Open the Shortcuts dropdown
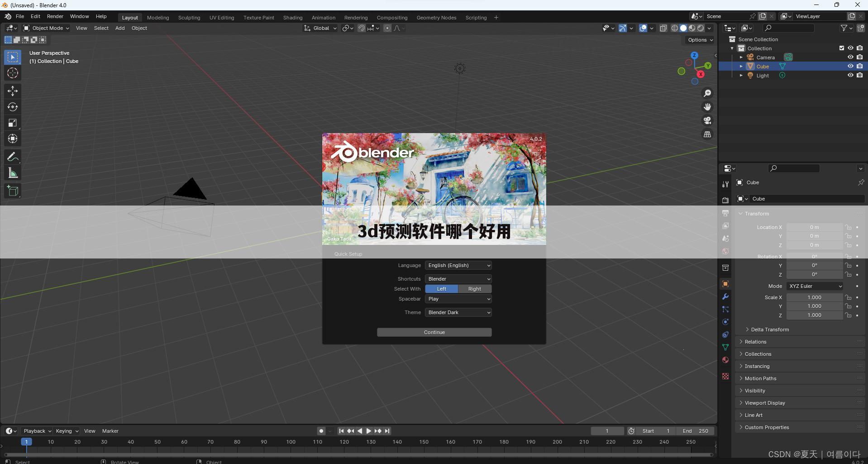Screen dimensions: 868x464 pos(458,279)
